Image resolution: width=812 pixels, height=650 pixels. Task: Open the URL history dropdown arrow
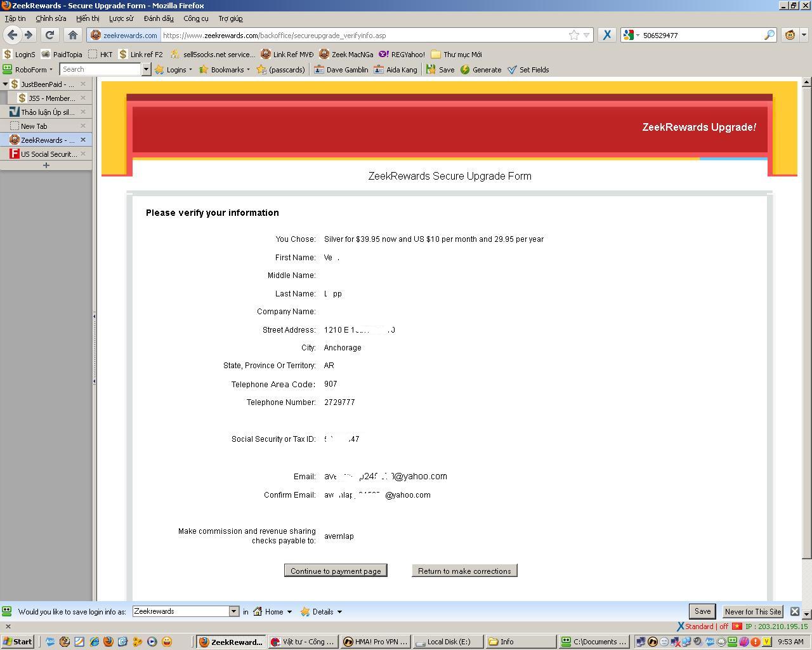coord(587,35)
